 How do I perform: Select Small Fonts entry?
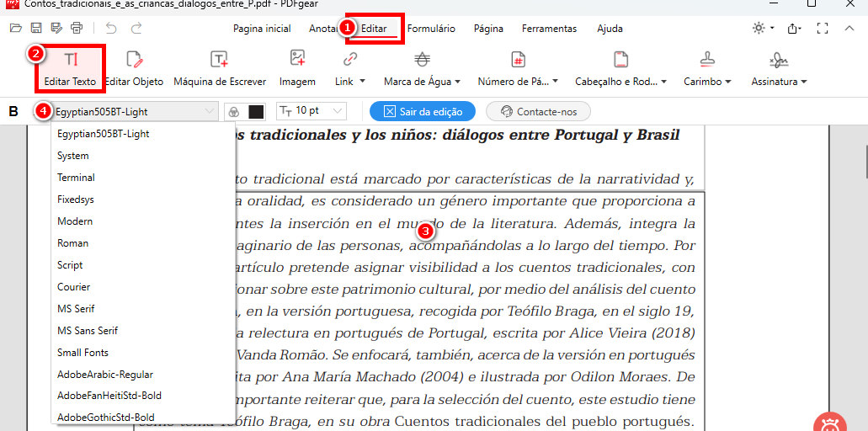(143, 353)
